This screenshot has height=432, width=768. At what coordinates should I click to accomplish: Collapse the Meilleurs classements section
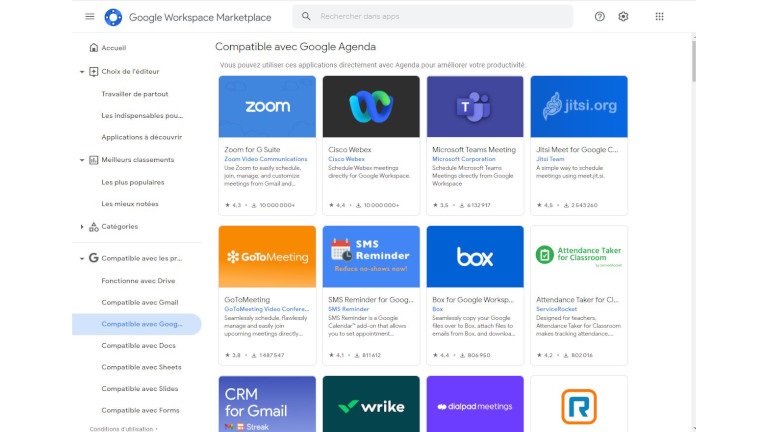(x=82, y=160)
